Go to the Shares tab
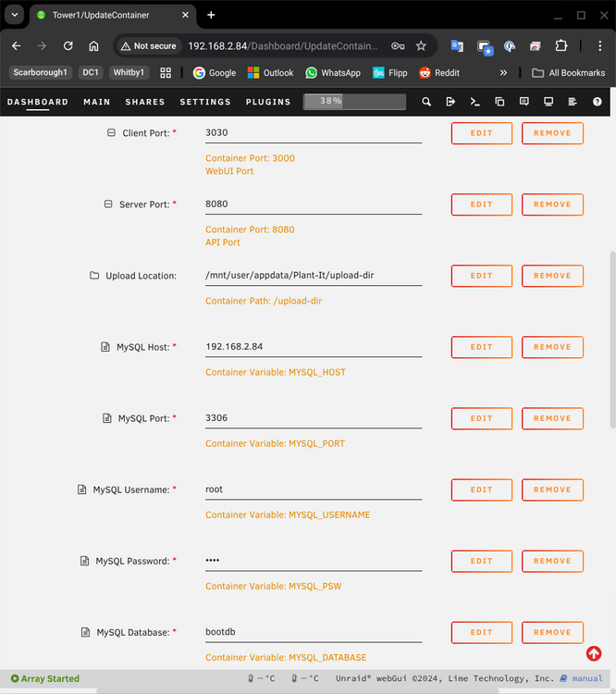 tap(144, 102)
